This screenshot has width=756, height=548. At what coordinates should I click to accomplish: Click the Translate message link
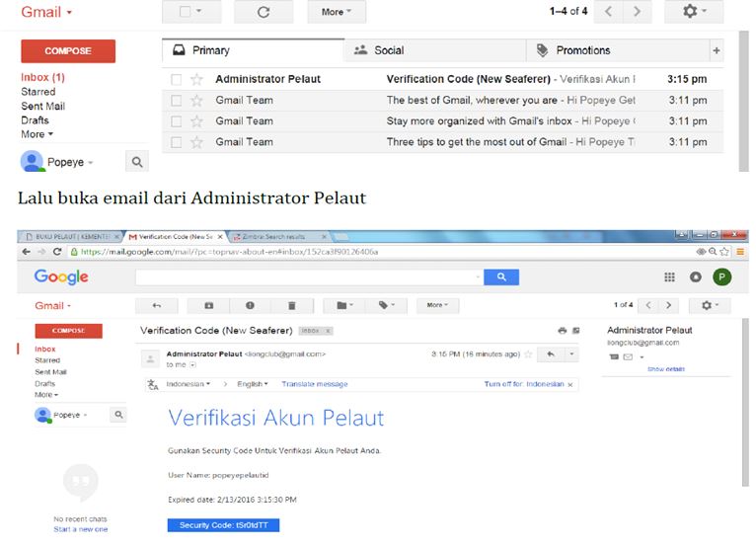pyautogui.click(x=314, y=384)
